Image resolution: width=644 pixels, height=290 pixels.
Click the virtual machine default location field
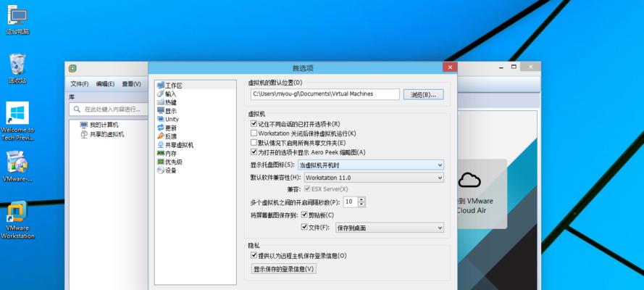tap(325, 94)
